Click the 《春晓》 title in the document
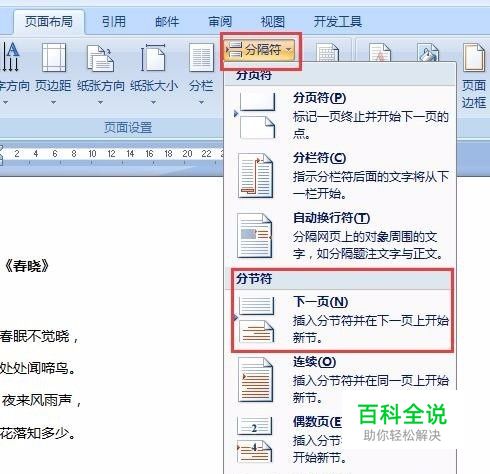Screen dimensions: 490x474 (27, 266)
